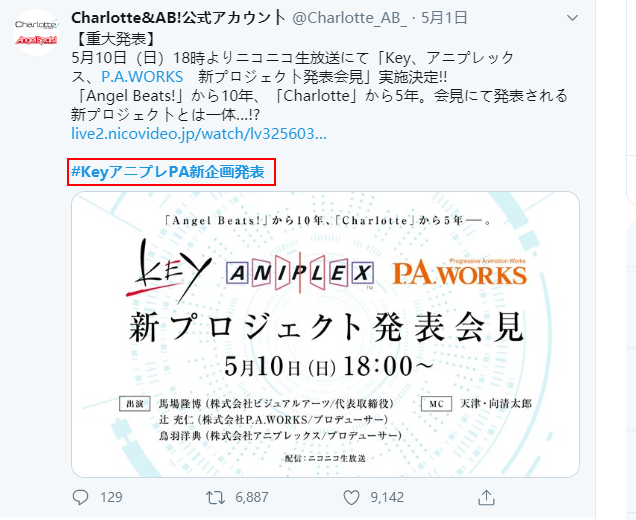This screenshot has height=520, width=636.
Task: Click the retweet count 6,887
Action: point(252,497)
